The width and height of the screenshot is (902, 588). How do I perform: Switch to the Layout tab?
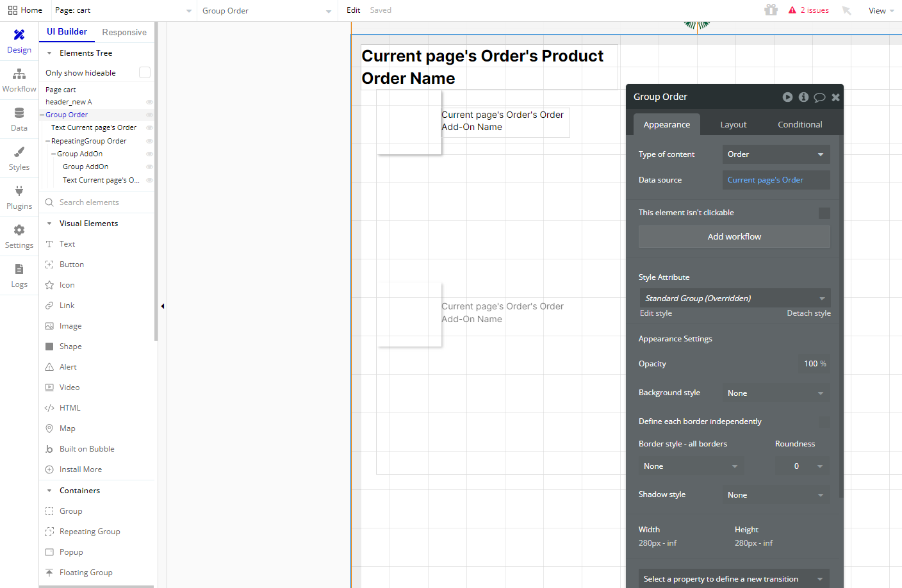(734, 124)
